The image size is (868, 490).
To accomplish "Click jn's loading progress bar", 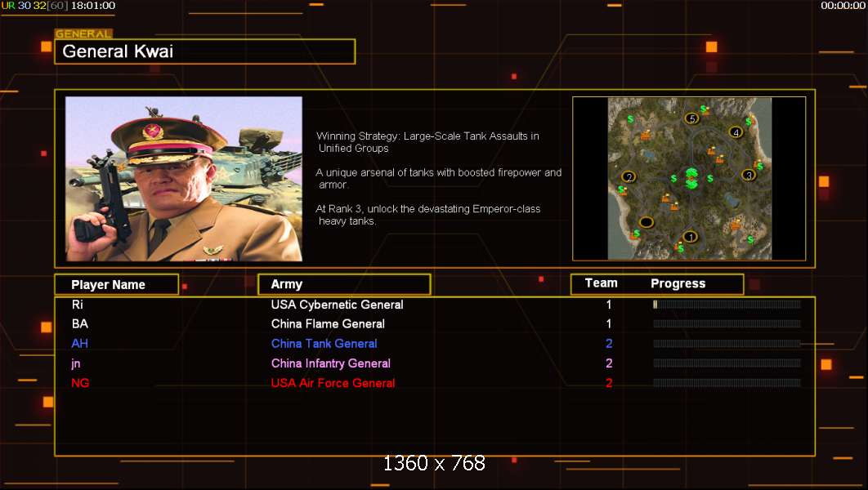I will pos(727,363).
